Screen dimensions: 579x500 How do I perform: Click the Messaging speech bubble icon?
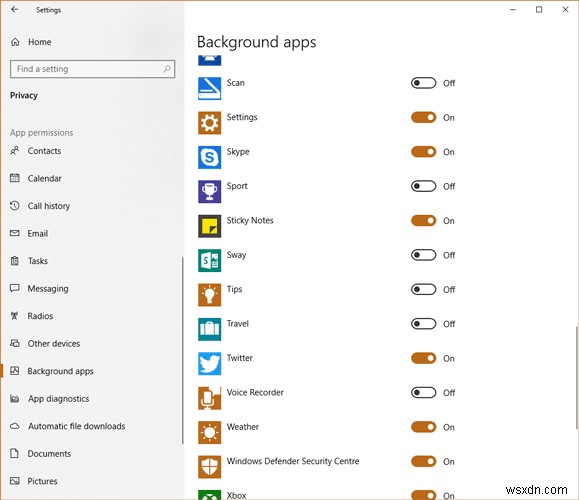coord(14,288)
